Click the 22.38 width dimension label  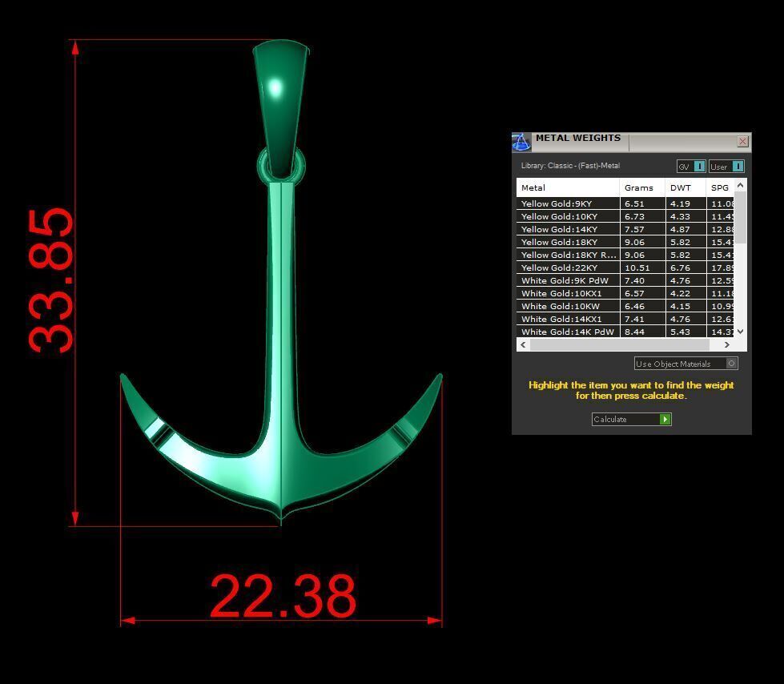(283, 596)
